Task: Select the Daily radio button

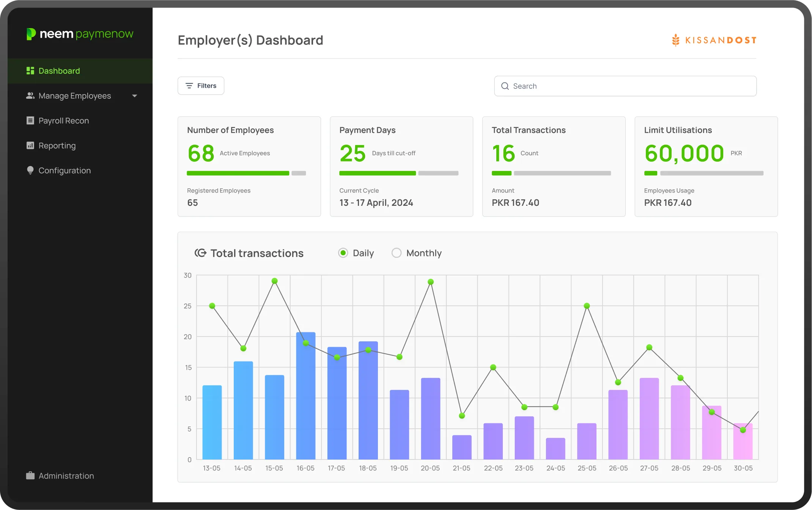Action: 343,253
